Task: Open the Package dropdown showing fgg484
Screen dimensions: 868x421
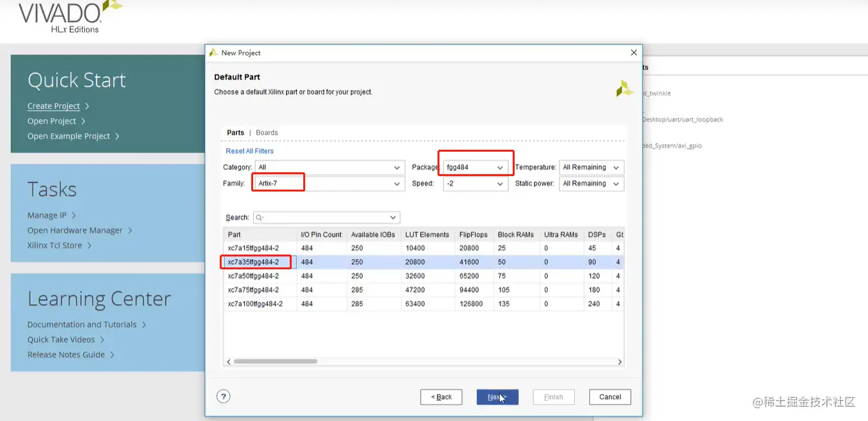Action: [x=475, y=167]
